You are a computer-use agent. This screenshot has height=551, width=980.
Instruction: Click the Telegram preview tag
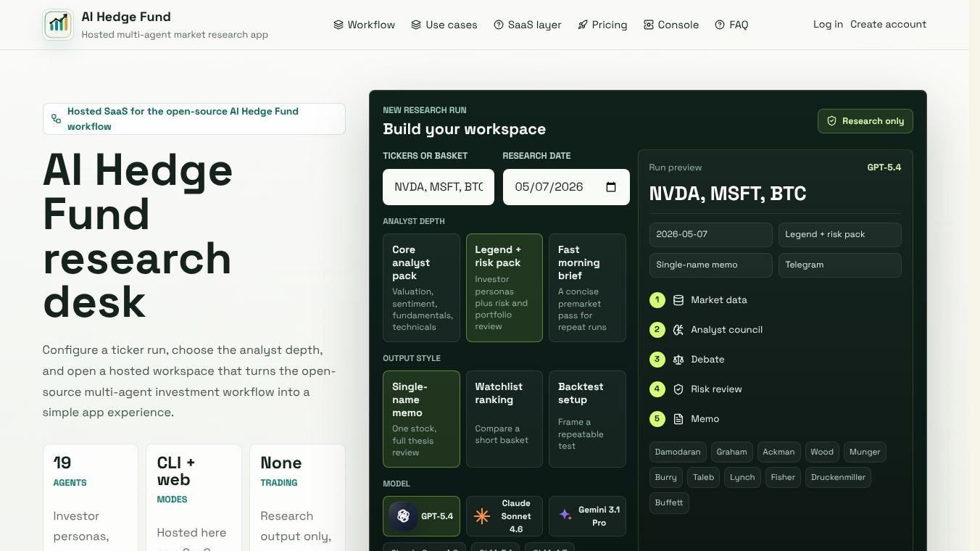coord(840,265)
